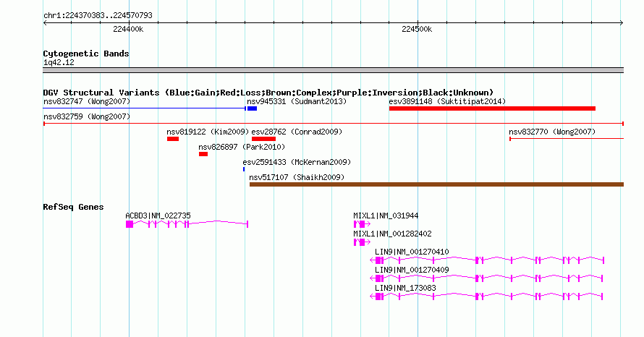This screenshot has height=337, width=644.
Task: Select the MIXL1 NM_001282402 gene glyph
Action: [362, 242]
